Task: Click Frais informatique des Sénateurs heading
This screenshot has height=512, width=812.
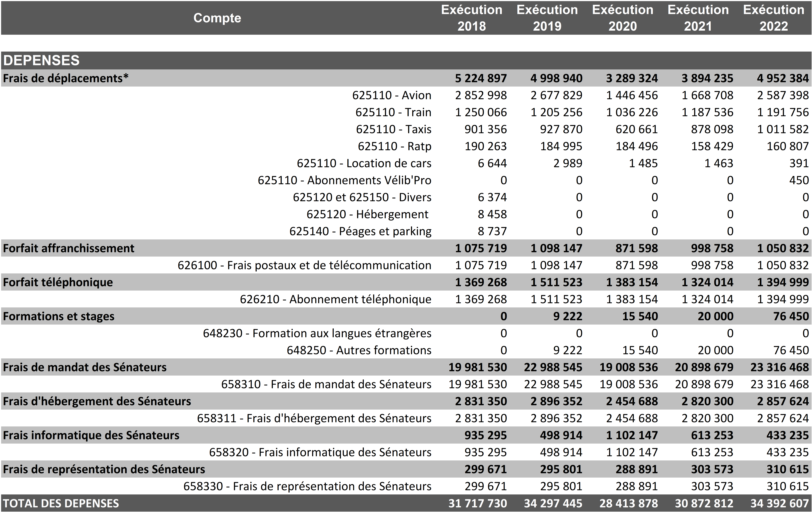Action: pos(91,435)
